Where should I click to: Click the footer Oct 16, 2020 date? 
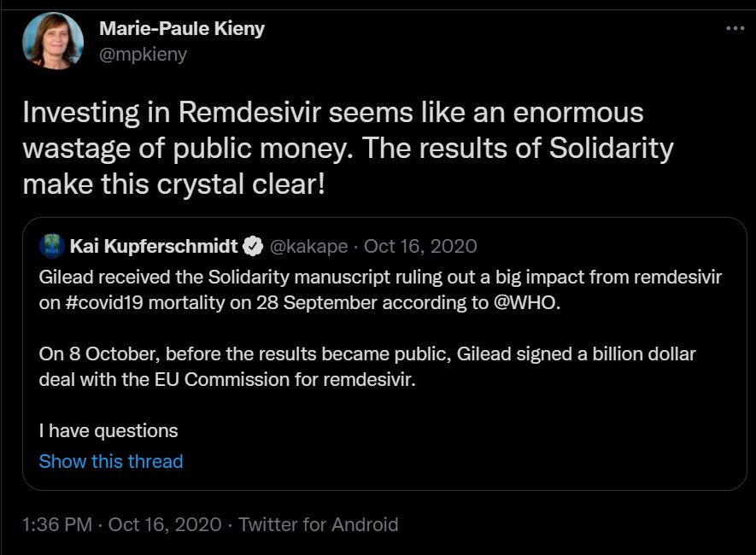[164, 524]
